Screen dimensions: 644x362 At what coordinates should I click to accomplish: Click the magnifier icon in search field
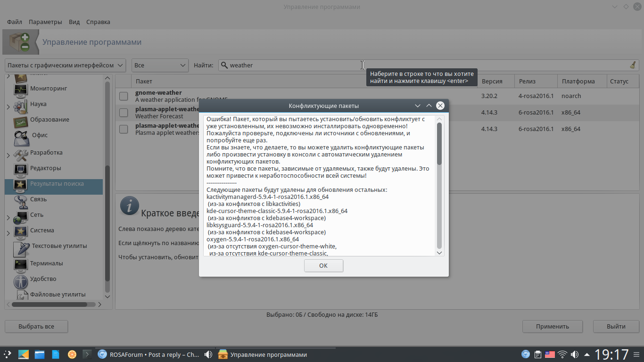(x=224, y=65)
